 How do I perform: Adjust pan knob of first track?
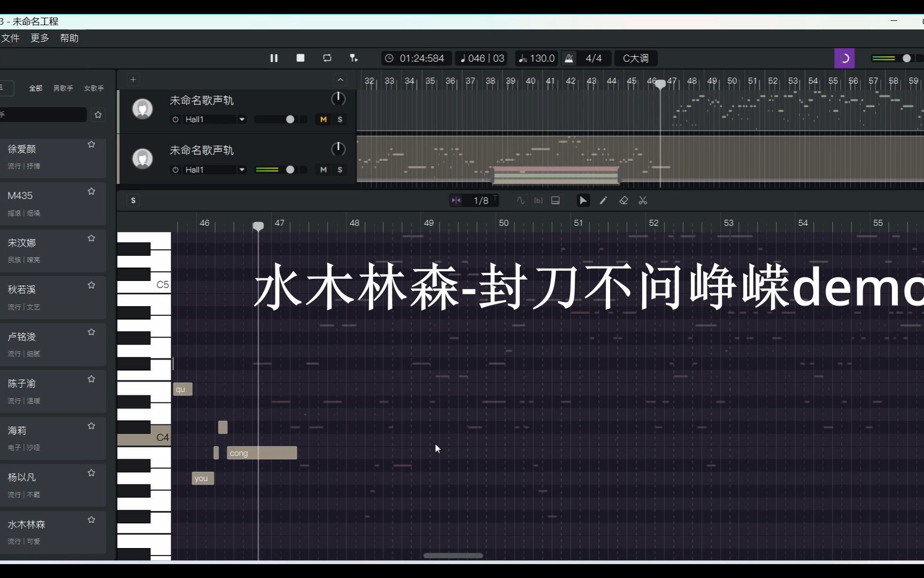point(338,99)
